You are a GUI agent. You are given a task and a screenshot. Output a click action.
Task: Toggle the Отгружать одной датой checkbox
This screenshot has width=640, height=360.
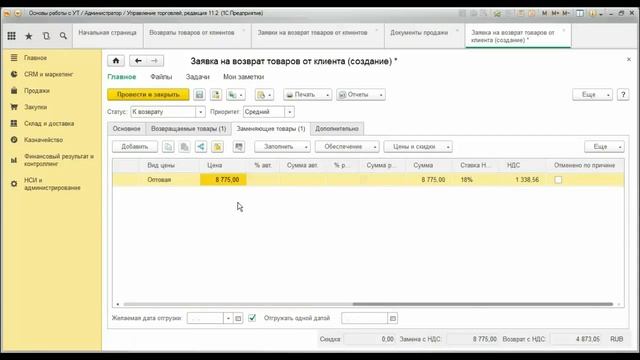pyautogui.click(x=252, y=318)
